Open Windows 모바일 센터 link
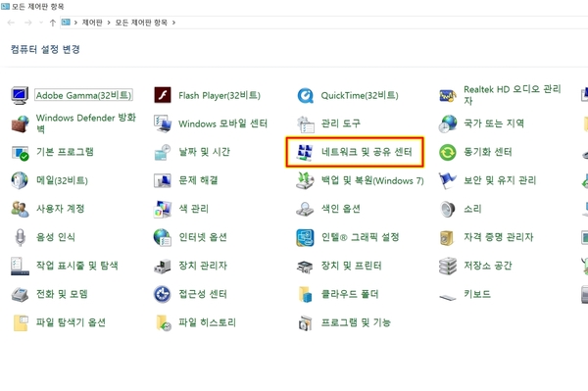Image resolution: width=588 pixels, height=391 pixels. pos(222,123)
